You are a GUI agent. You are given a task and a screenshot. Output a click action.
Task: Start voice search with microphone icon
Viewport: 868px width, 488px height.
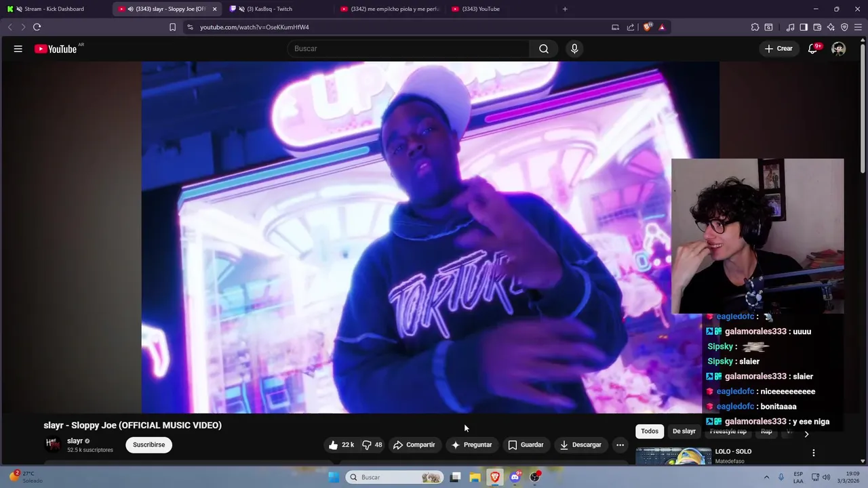point(574,49)
